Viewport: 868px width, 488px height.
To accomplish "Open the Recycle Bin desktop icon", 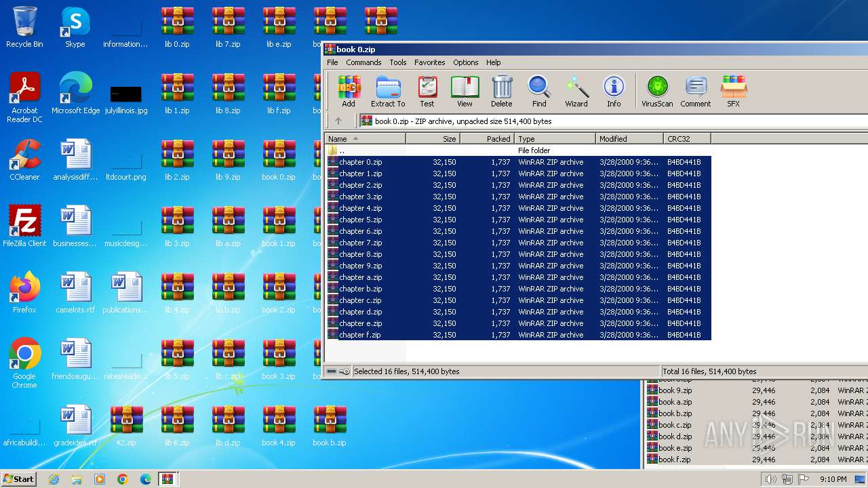I will coord(24,27).
